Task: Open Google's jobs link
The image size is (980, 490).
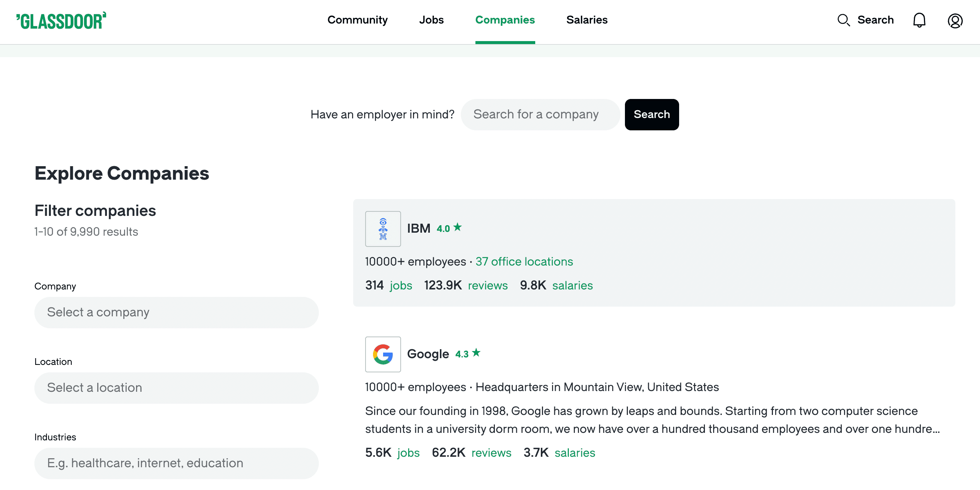Action: [x=408, y=453]
